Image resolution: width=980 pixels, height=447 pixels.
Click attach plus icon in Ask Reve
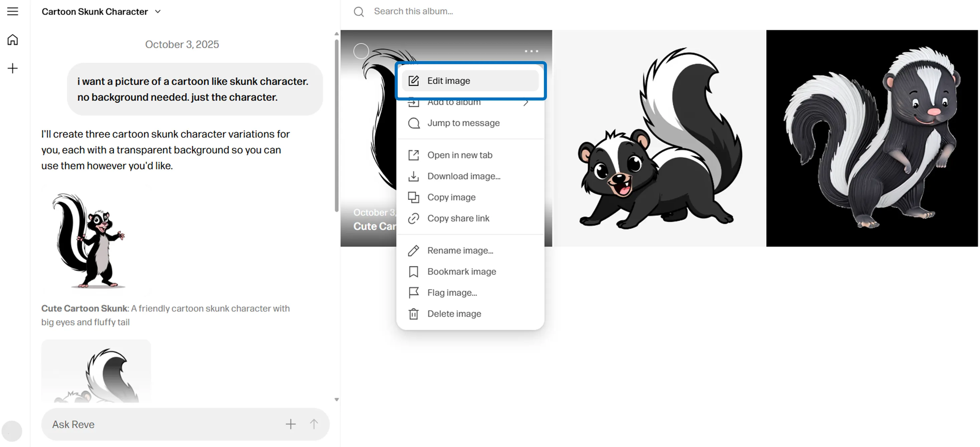pyautogui.click(x=290, y=424)
